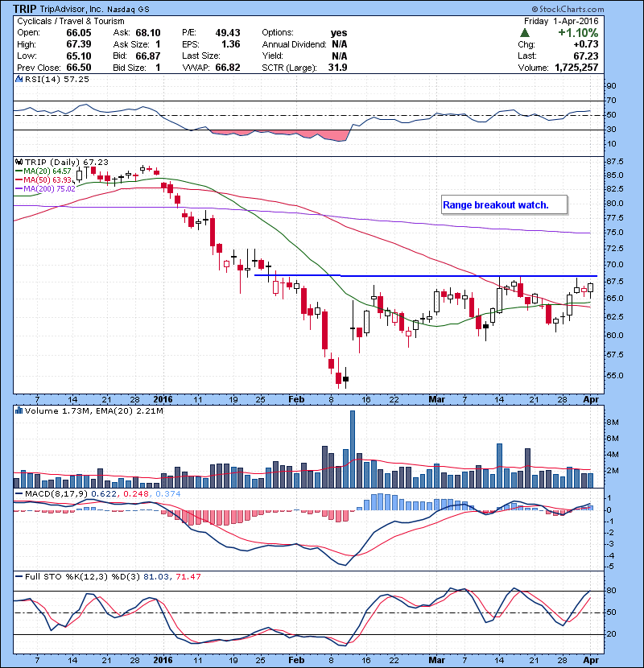Click the date 'Friday 1-Apr-2016'
The image size is (644, 668).
click(x=561, y=21)
